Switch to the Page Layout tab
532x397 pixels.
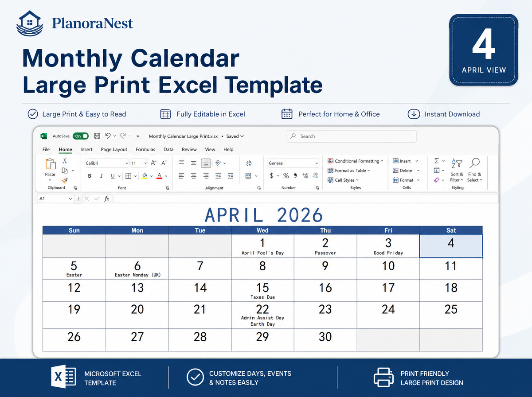[x=114, y=149]
